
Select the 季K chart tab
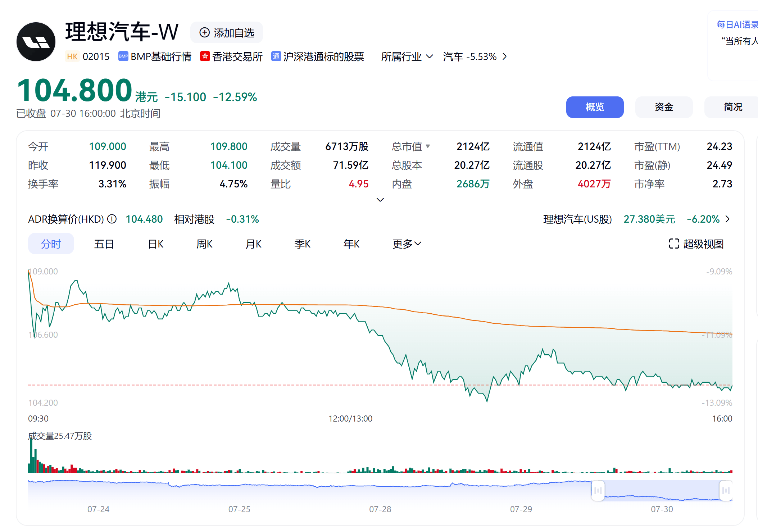coord(302,244)
